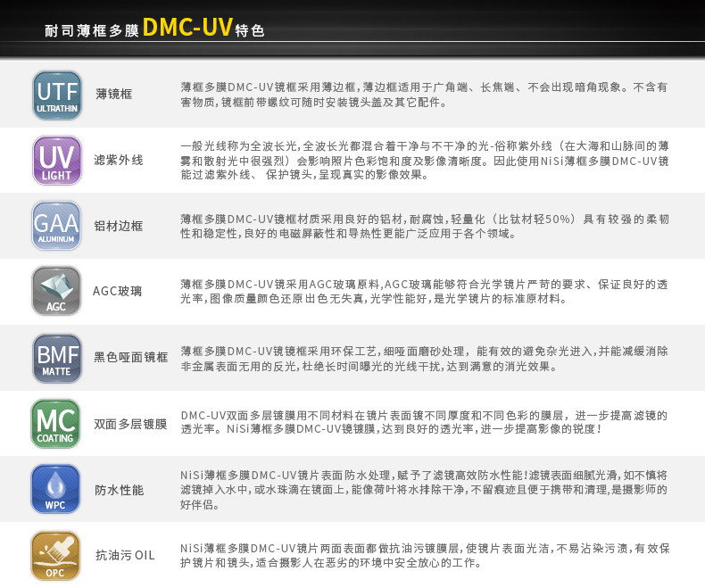This screenshot has height=588, width=705.
Task: Click description starting DMC-UV双面多层镀膜用不同材料
Action: 424,422
